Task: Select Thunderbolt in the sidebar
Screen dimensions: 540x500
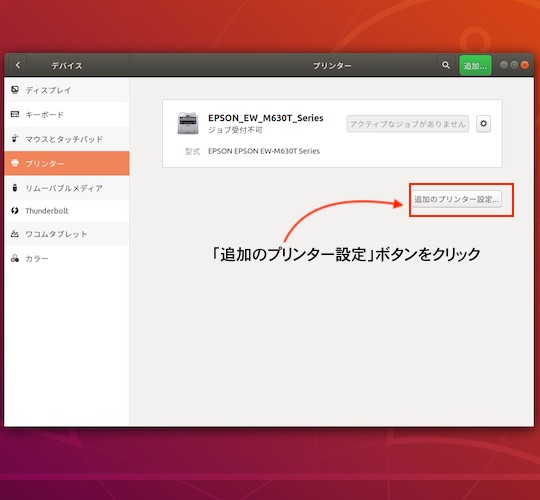Action: [67, 211]
